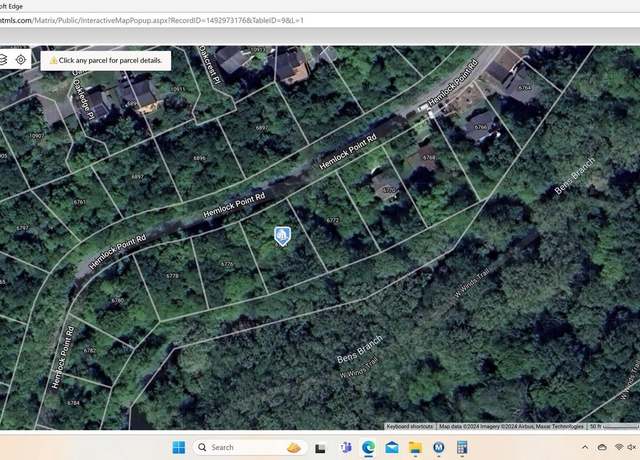The width and height of the screenshot is (640, 460).
Task: Select parcel labeled 6896
Action: [200, 158]
